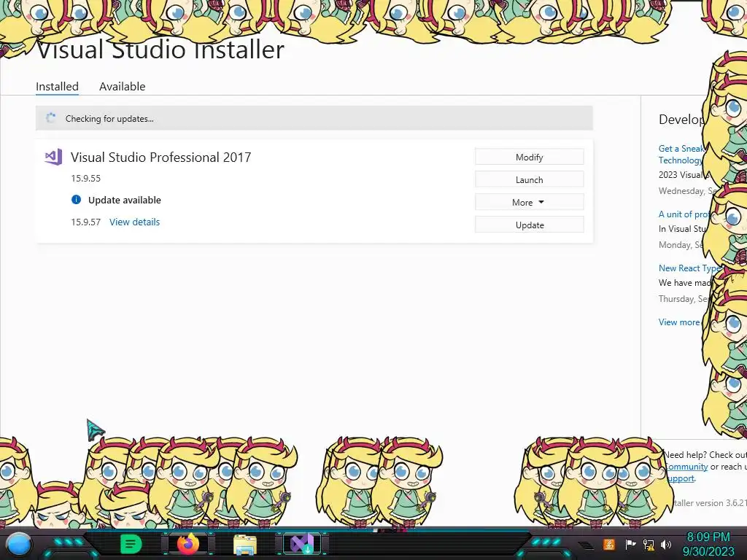The width and height of the screenshot is (747, 560).
Task: Click the blue Update available info icon
Action: [x=76, y=200]
